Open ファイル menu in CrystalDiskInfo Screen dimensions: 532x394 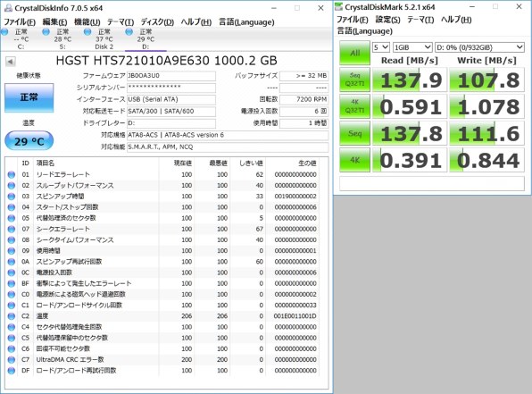coord(20,22)
